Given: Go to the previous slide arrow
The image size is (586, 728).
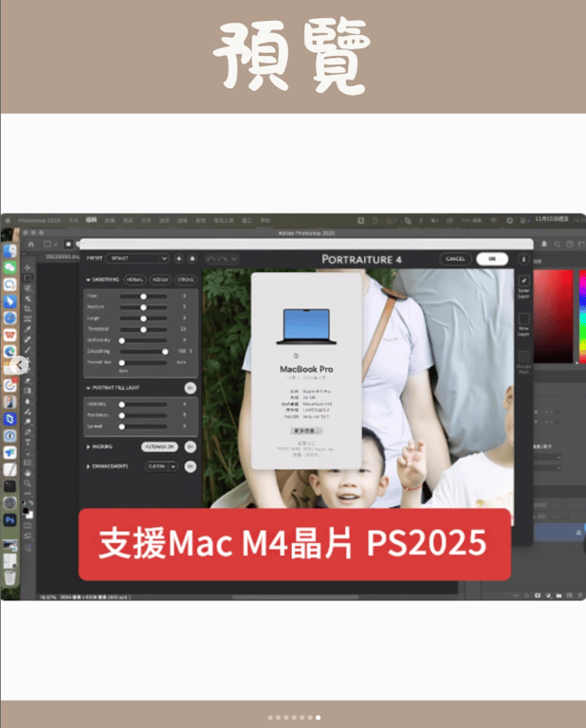Looking at the screenshot, I should 19,365.
